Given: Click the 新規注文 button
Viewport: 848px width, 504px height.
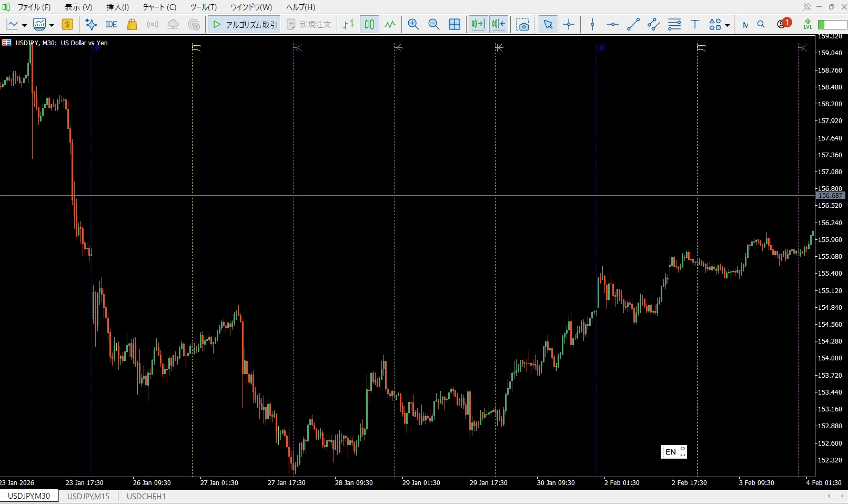Looking at the screenshot, I should (x=309, y=24).
